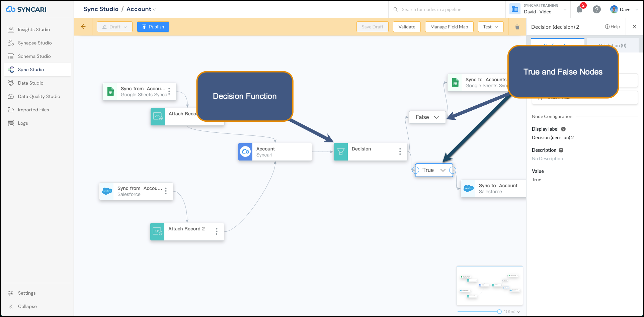Open the Account pipeline dropdown in breadcrumb
The width and height of the screenshot is (644, 317).
141,9
